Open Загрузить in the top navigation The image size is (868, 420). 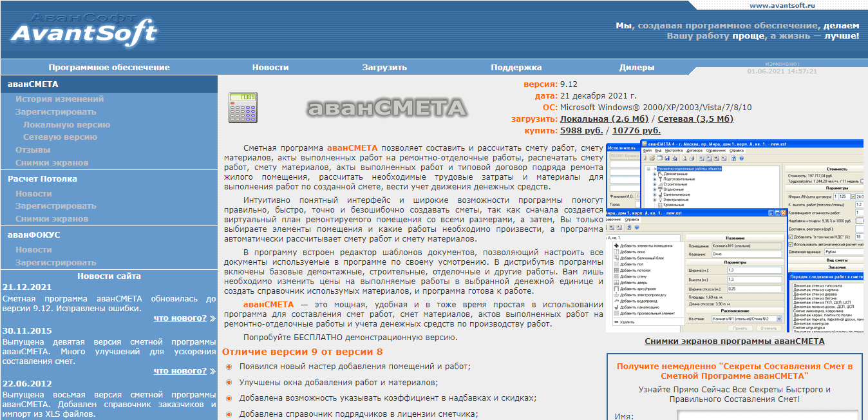pyautogui.click(x=384, y=67)
